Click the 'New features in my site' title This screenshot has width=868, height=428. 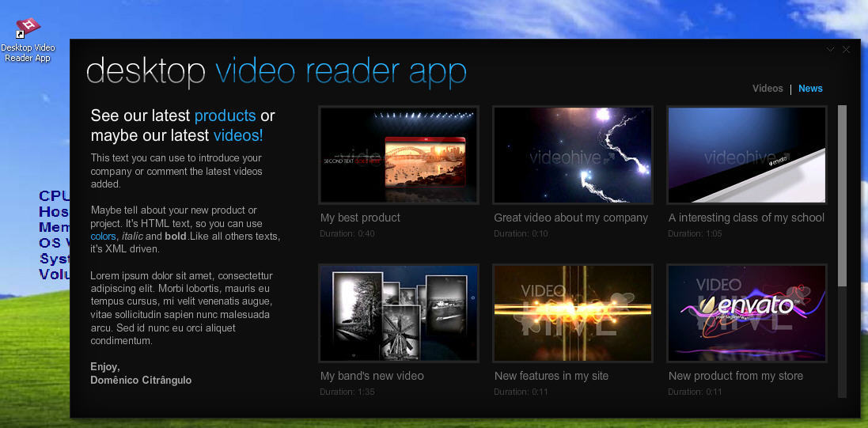pyautogui.click(x=552, y=376)
